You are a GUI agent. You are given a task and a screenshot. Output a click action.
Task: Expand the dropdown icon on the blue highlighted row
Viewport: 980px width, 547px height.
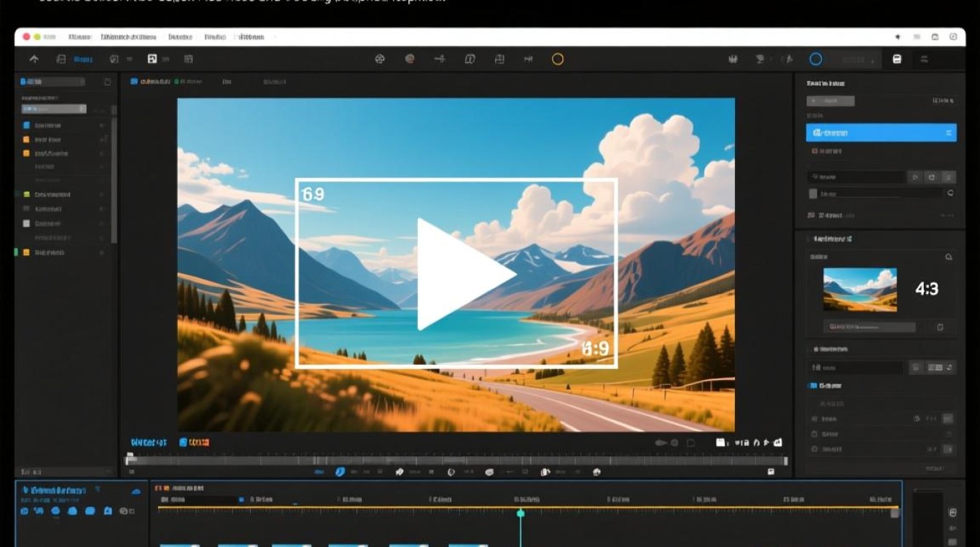coord(949,133)
